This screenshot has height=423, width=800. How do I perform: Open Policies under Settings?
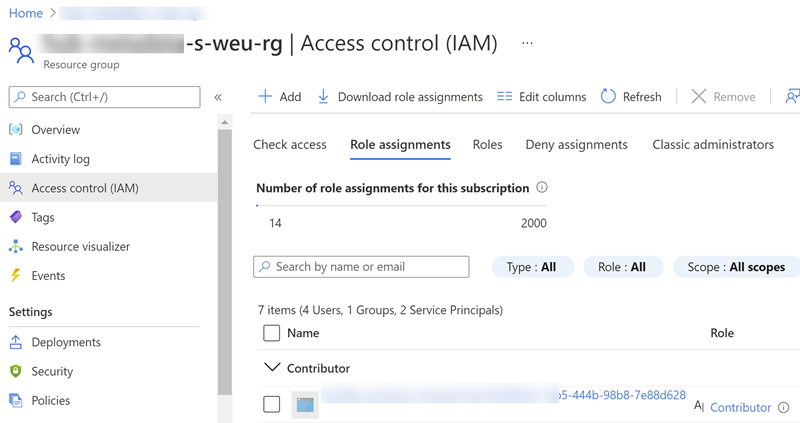tap(51, 401)
